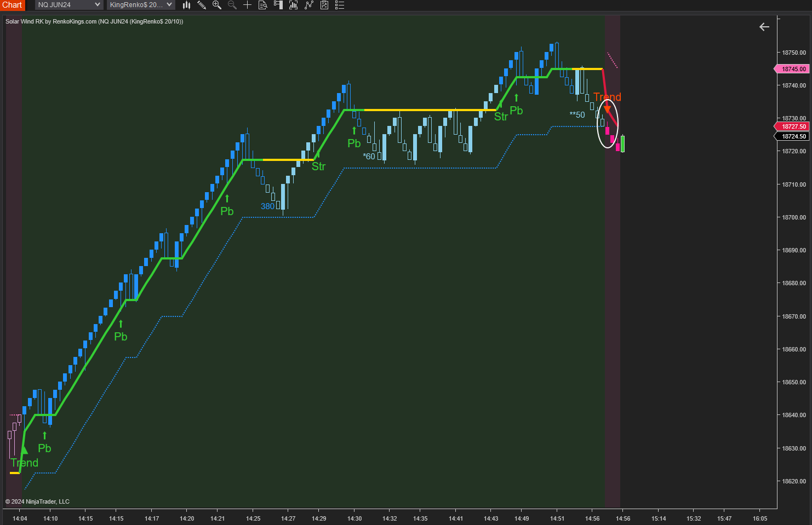Change the crosshair cursor tool
This screenshot has width=812, height=525.
248,5
